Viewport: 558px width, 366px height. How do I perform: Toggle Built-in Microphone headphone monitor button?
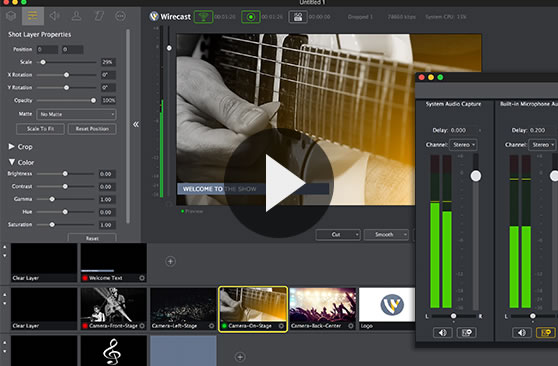[546, 333]
